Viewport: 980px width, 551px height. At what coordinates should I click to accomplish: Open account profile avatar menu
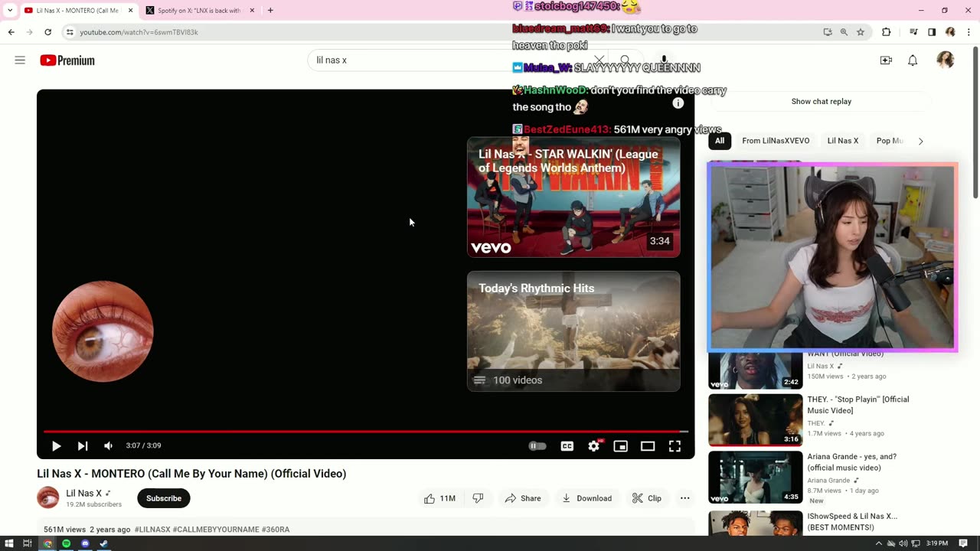pos(946,60)
